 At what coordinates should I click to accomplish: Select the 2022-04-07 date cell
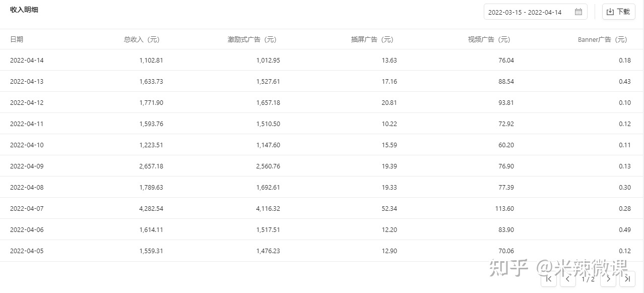(x=27, y=209)
